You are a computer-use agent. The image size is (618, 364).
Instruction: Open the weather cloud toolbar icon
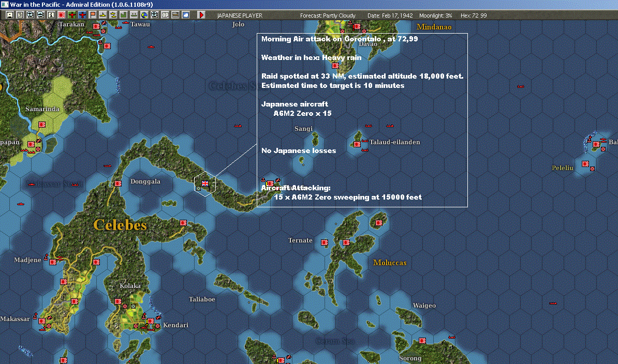pos(186,15)
